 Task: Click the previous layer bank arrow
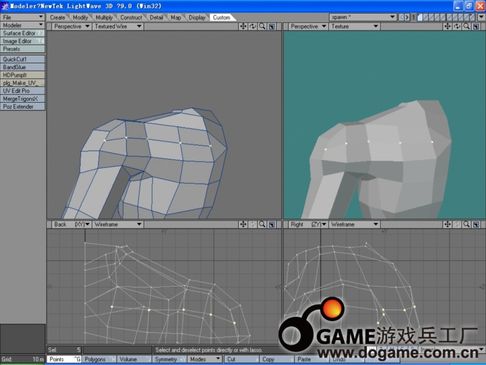[x=401, y=17]
